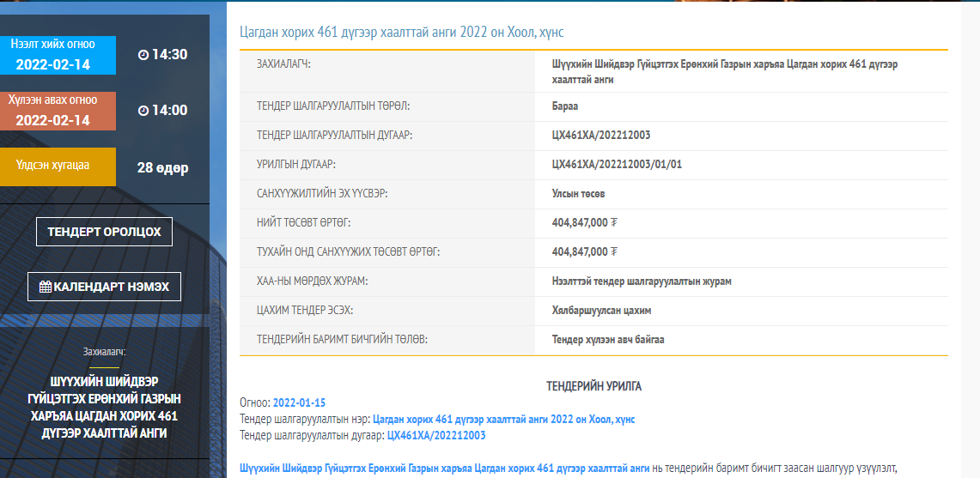The width and height of the screenshot is (980, 478).
Task: Click the blue page title heading at the top
Action: [401, 32]
